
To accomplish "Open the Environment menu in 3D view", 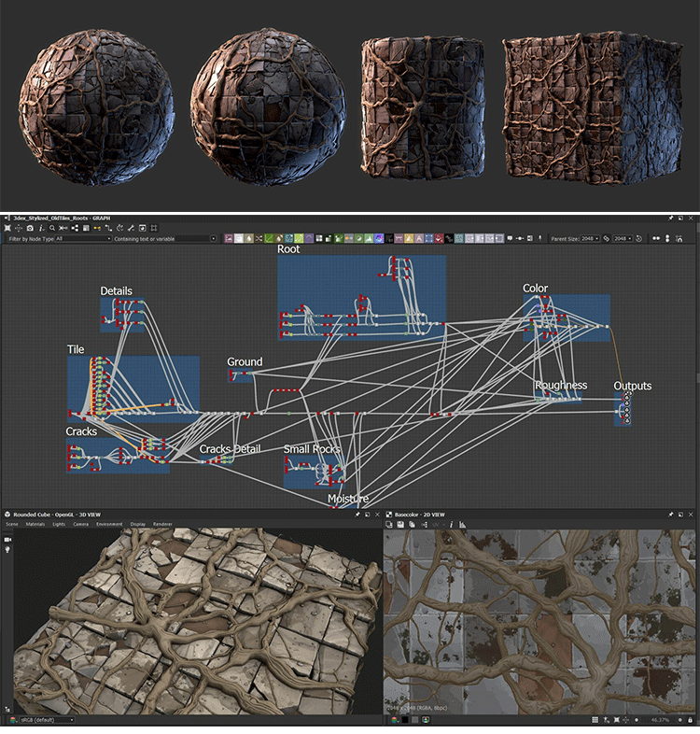I will [109, 524].
